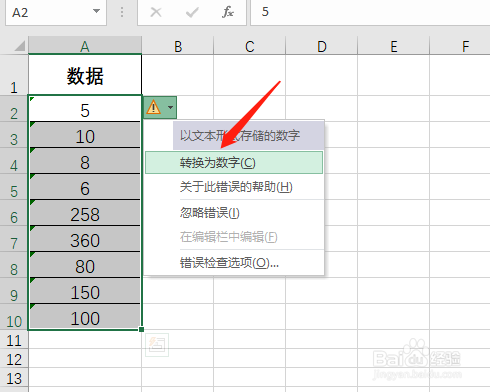Screen dimensions: 490x392
Task: Click the cell containing 10
Action: click(x=85, y=135)
